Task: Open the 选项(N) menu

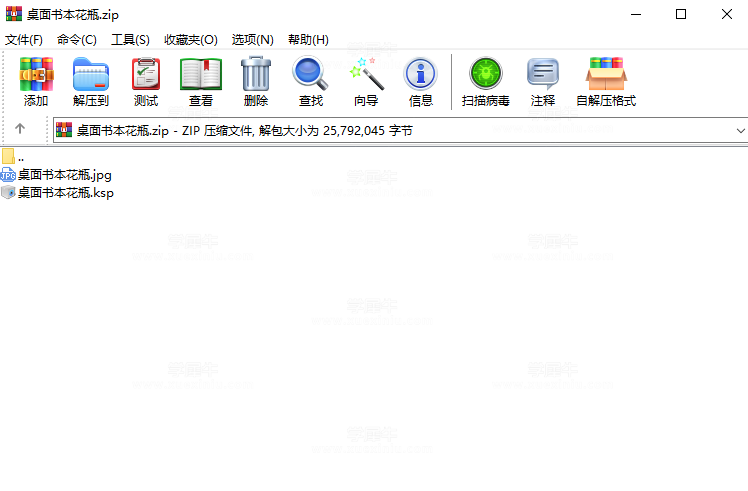Action: tap(253, 40)
